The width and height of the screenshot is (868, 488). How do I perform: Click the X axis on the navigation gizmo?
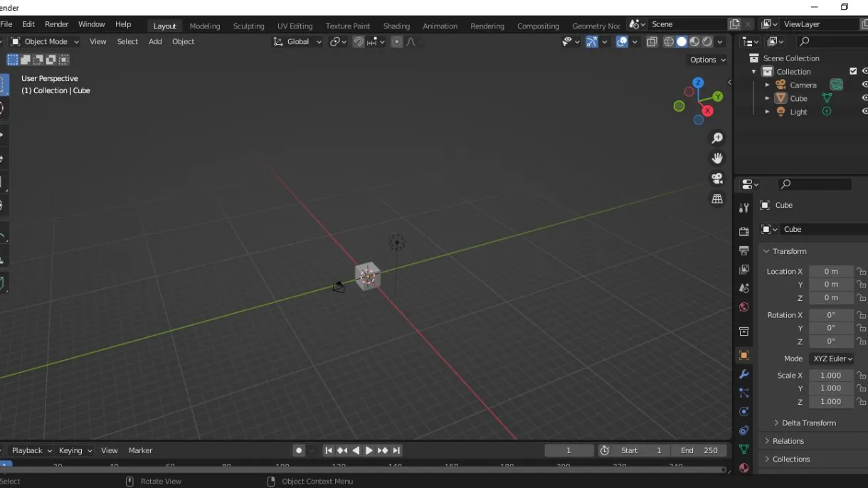(707, 111)
